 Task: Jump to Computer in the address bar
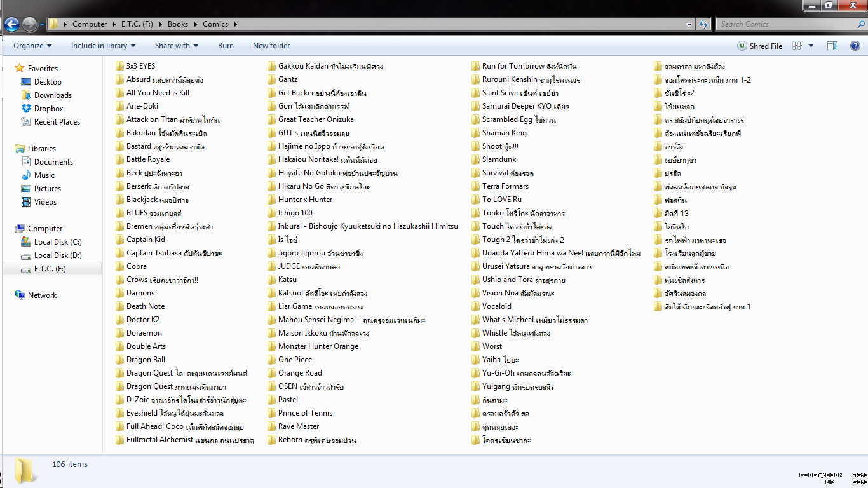pos(90,24)
